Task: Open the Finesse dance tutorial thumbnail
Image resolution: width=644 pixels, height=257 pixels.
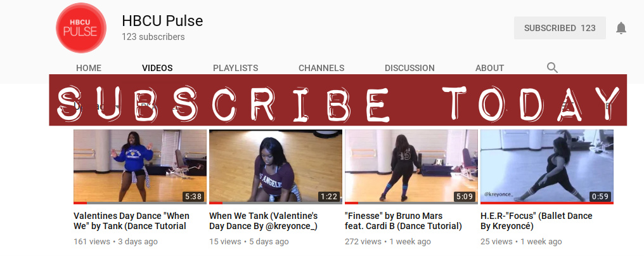Action: click(411, 166)
